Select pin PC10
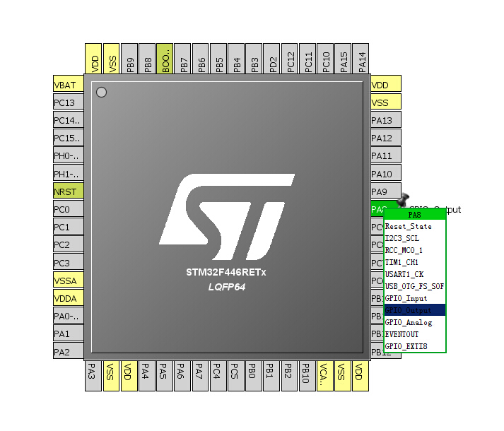The height and width of the screenshot is (431, 504). click(x=325, y=59)
